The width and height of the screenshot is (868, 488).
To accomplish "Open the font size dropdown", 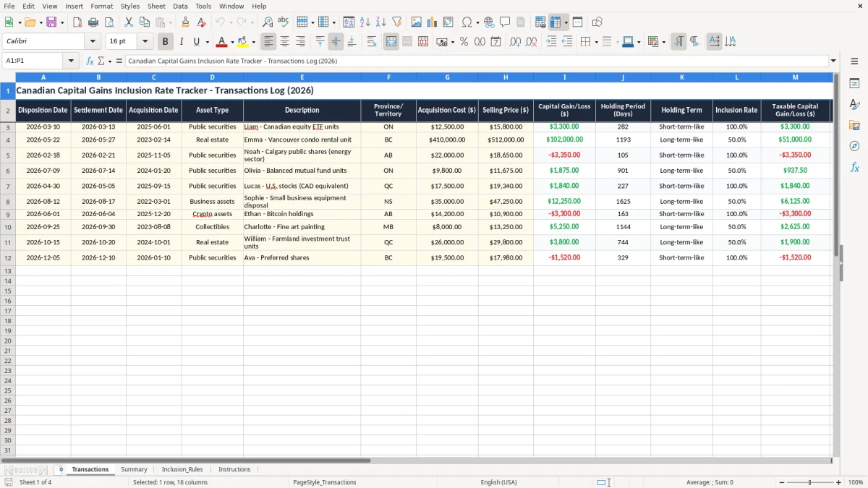I will 145,42.
